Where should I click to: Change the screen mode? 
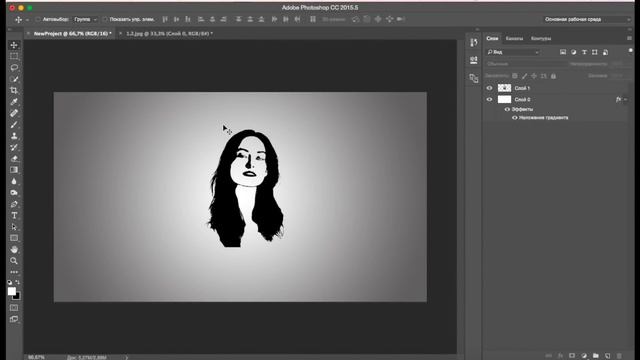click(14, 319)
